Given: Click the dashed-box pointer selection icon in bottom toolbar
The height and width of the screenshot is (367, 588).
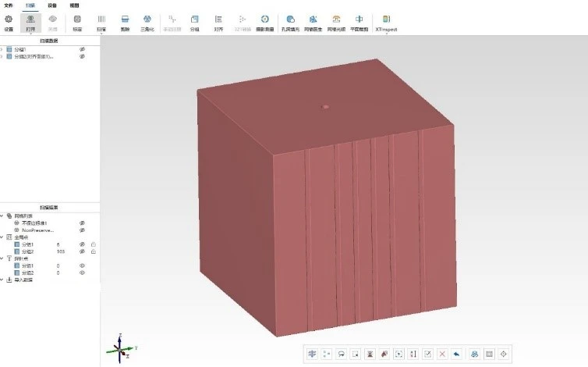Looking at the screenshot, I should pyautogui.click(x=398, y=354).
